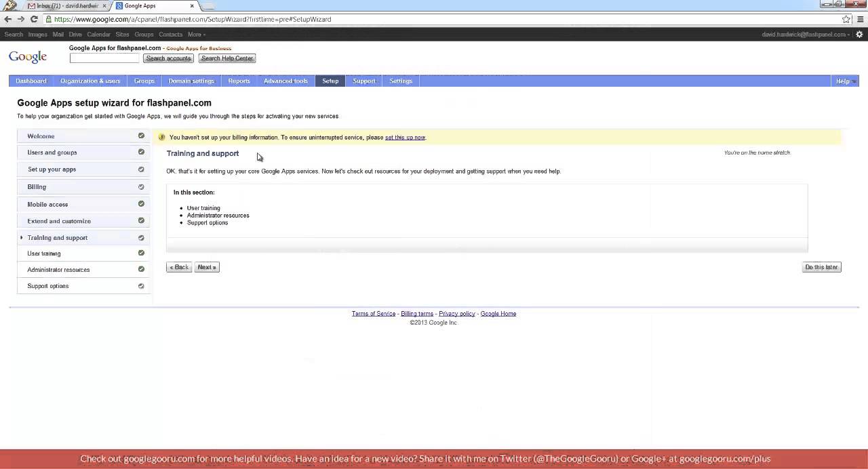This screenshot has width=868, height=469.
Task: Go back with the browser back arrow
Action: click(7, 19)
